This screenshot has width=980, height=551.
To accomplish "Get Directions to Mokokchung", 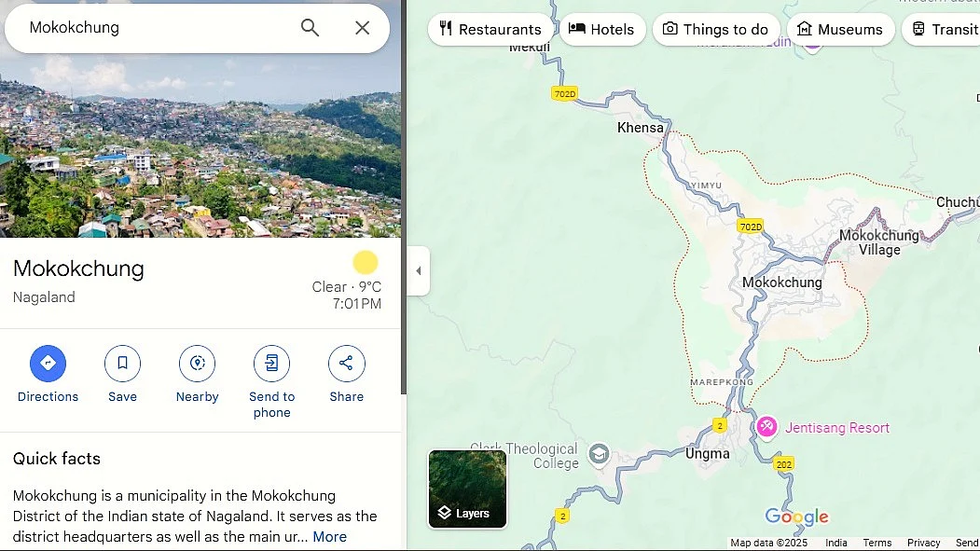I will pyautogui.click(x=48, y=364).
